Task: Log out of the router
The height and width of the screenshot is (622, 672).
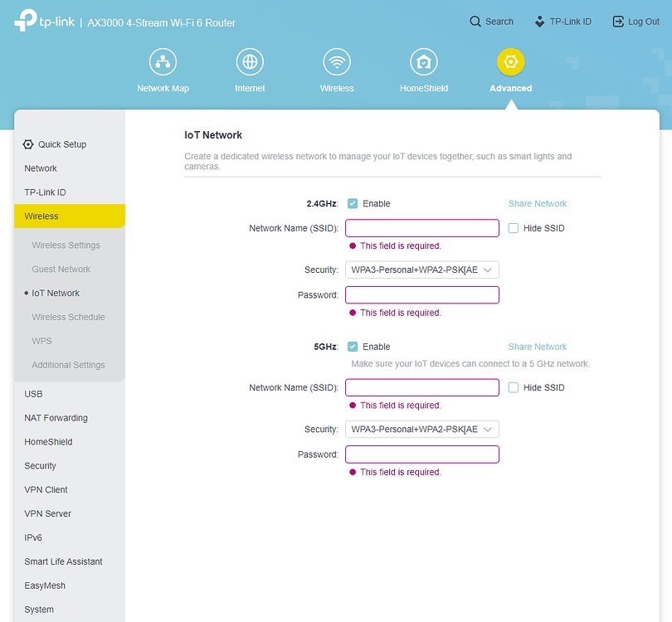Action: (x=635, y=21)
